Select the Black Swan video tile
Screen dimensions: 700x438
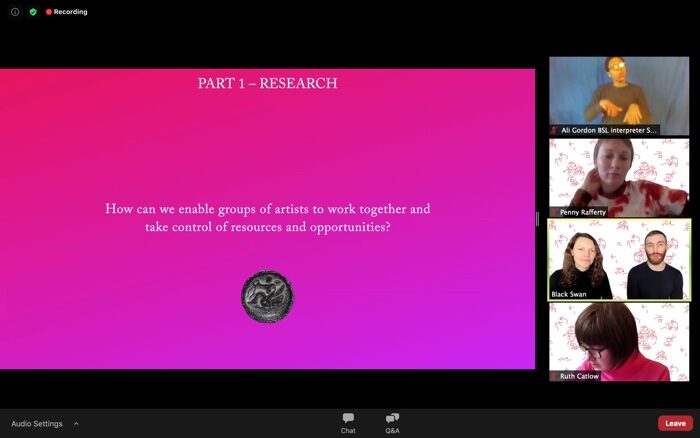click(x=619, y=258)
